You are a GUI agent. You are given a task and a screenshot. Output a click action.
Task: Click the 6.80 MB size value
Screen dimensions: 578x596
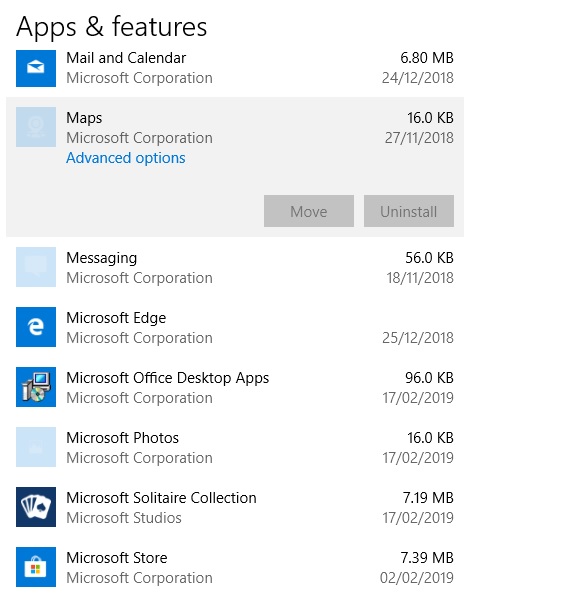pos(427,58)
